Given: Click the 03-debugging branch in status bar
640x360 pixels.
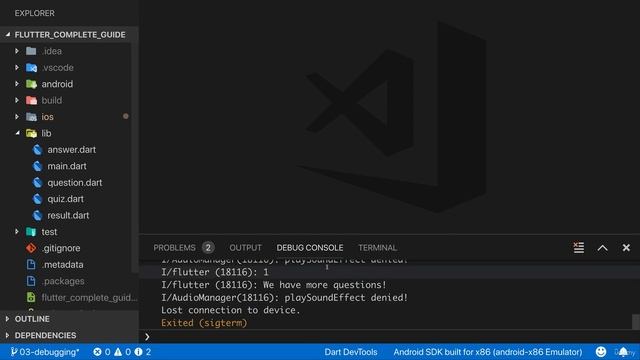Looking at the screenshot, I should [45, 352].
